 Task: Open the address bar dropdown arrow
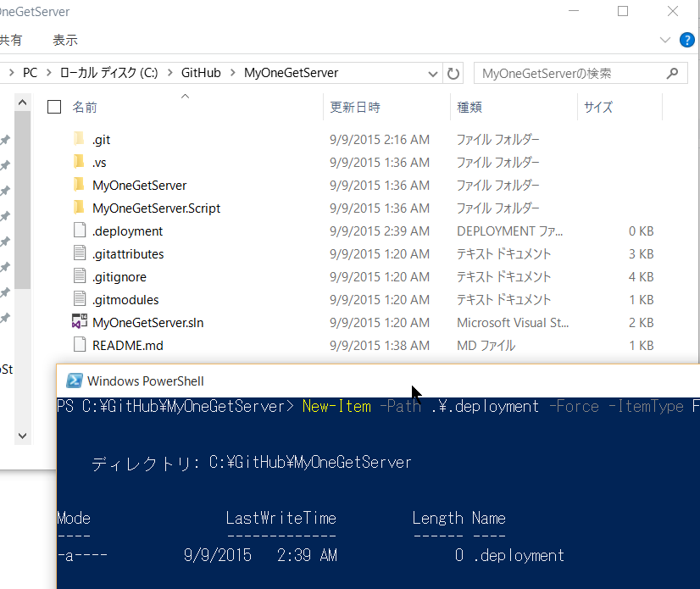click(x=433, y=73)
